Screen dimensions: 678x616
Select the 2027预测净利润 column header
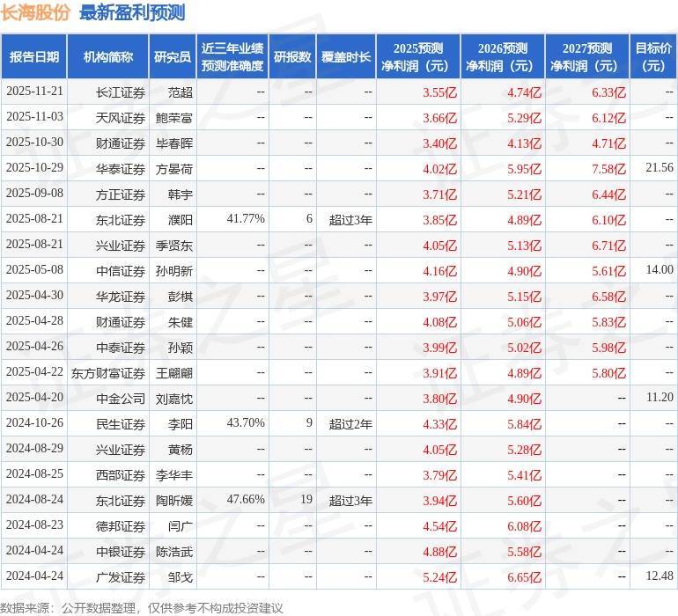click(587, 57)
